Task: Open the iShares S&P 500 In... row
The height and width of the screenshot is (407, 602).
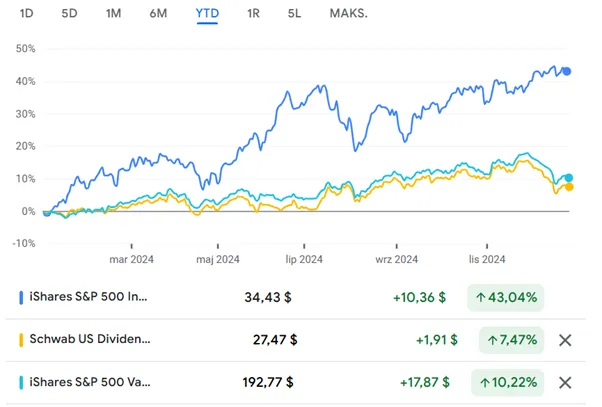Action: tap(296, 298)
